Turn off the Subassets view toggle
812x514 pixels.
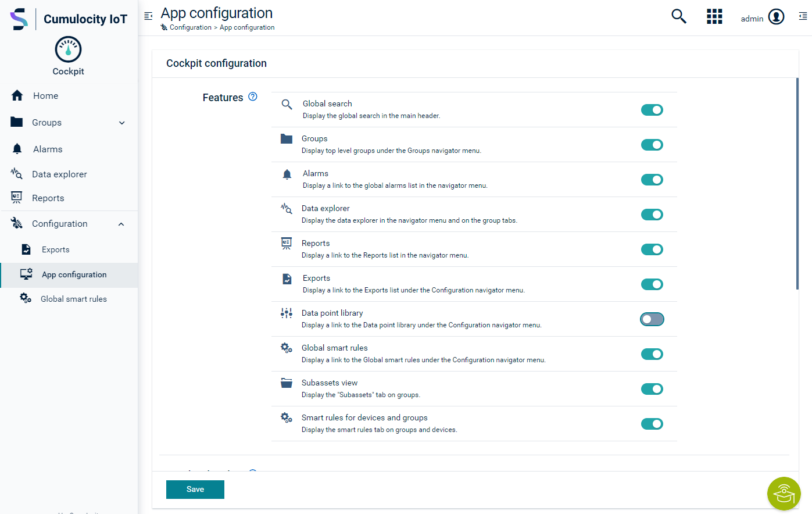coord(652,389)
